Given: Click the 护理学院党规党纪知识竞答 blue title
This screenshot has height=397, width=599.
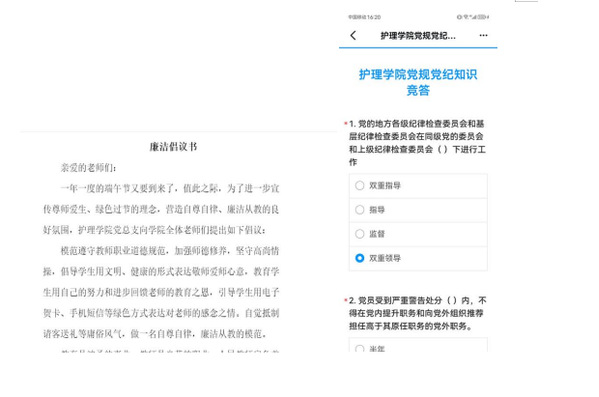Looking at the screenshot, I should pyautogui.click(x=418, y=82).
